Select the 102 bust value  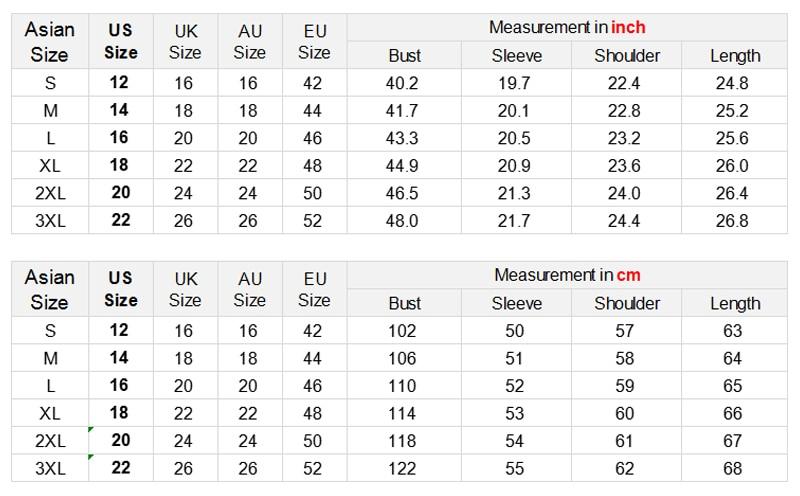click(402, 331)
